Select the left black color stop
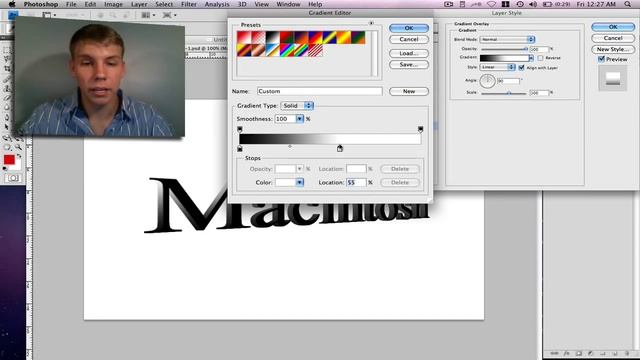This screenshot has height=360, width=640. pos(240,149)
